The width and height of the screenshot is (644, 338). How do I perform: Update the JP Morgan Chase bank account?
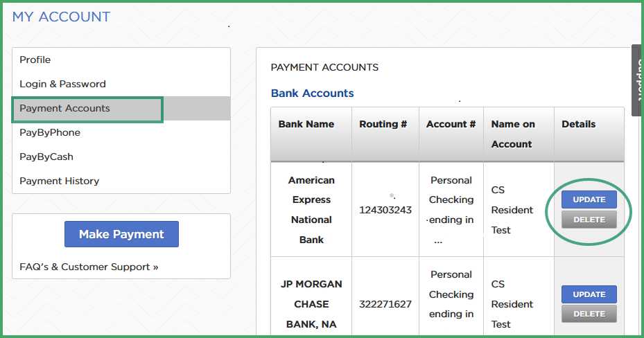click(589, 294)
